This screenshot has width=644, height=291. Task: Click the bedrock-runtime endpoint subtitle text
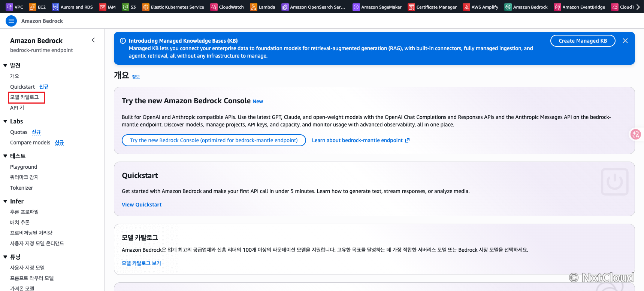click(42, 50)
